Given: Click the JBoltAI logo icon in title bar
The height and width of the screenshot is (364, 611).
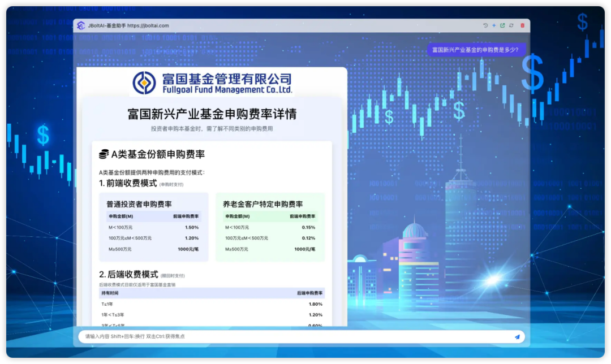Looking at the screenshot, I should coord(81,25).
